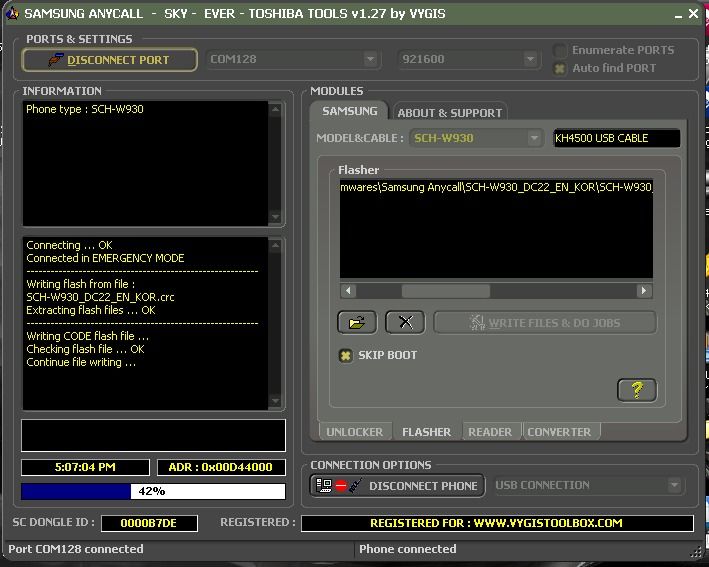Open the SCH-W930 model dropdown
This screenshot has height=567, width=709.
[x=534, y=138]
